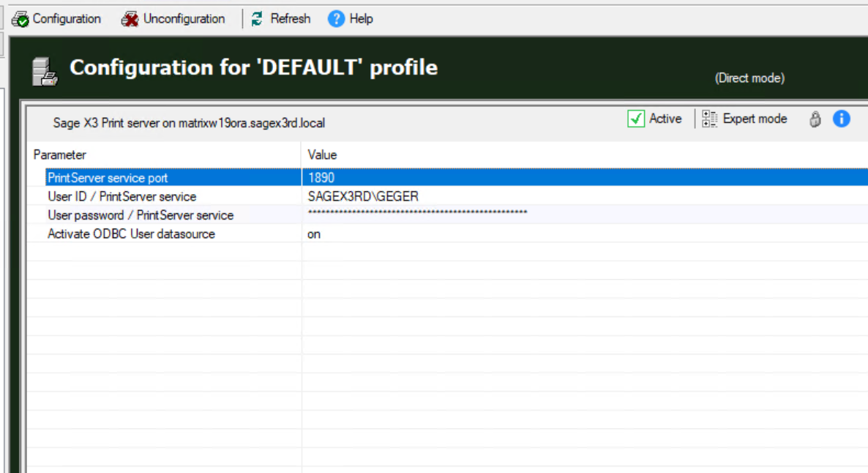Click the padlock icon next to Expert mode
The height and width of the screenshot is (473, 868).
(815, 119)
